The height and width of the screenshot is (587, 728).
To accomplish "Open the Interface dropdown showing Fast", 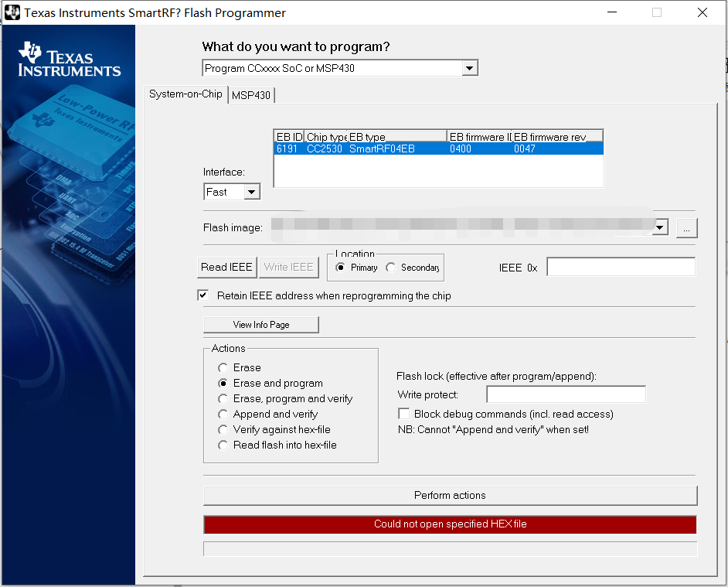I will coord(250,191).
